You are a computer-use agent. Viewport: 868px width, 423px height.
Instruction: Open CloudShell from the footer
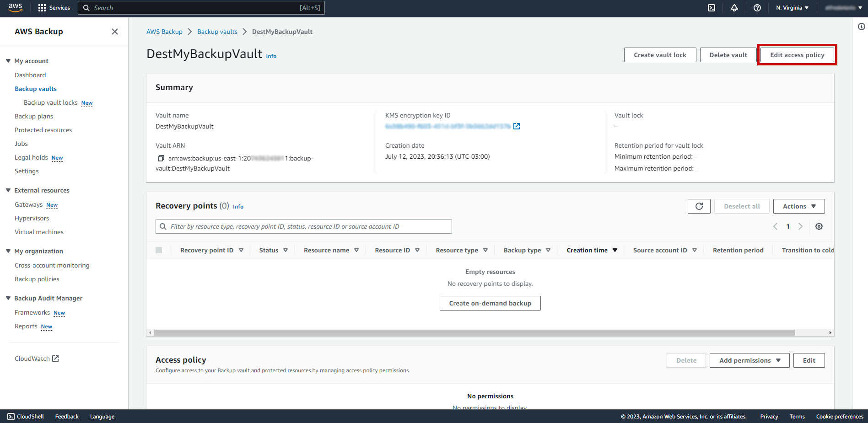(26, 417)
